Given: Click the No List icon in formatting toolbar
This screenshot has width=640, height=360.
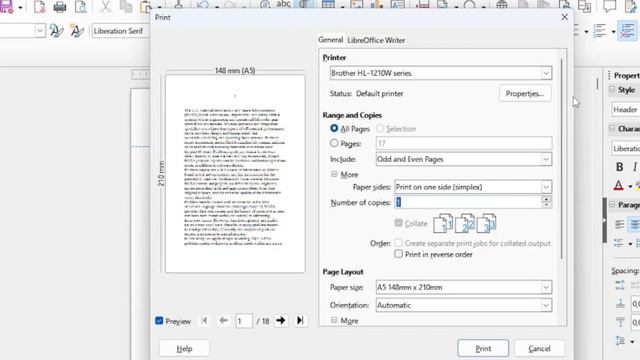Looking at the screenshot, I should (x=628, y=31).
